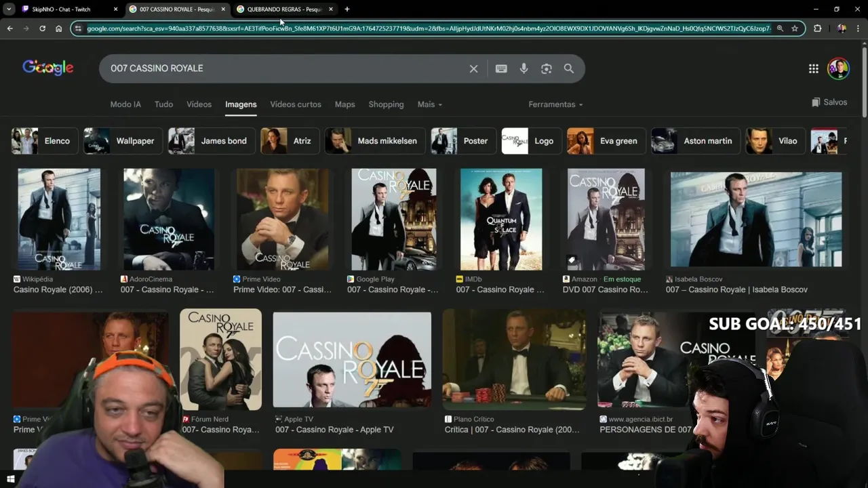
Task: Expand the Mais dropdown
Action: pyautogui.click(x=430, y=104)
